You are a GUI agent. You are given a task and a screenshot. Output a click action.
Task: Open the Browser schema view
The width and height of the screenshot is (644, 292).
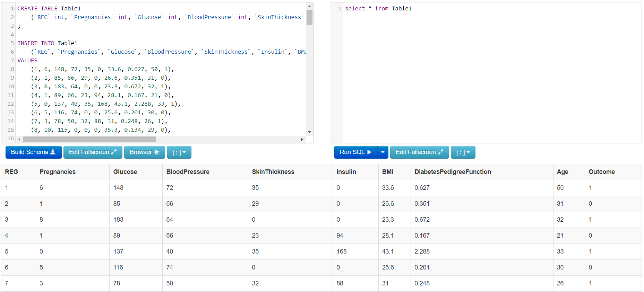pos(144,152)
